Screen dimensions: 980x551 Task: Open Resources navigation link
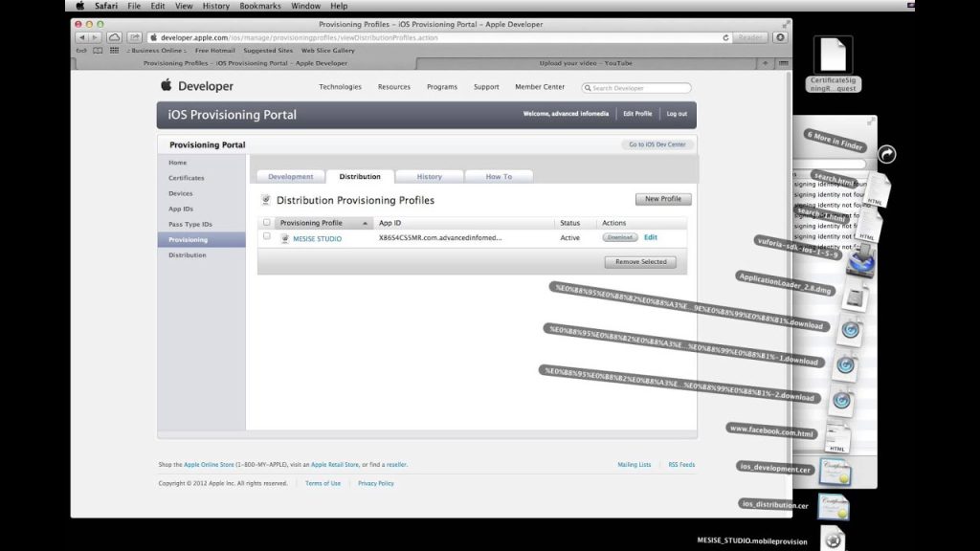tap(393, 87)
